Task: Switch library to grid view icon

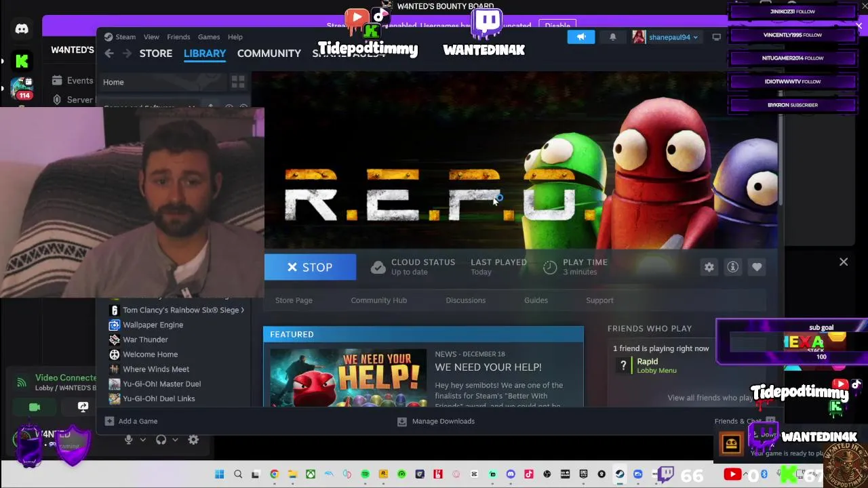Action: (x=238, y=82)
